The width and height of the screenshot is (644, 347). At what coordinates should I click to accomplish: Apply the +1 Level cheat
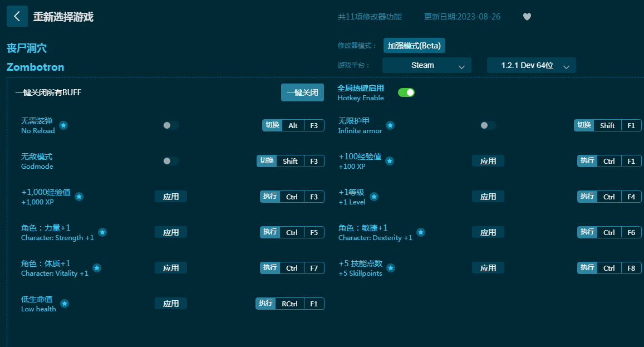(488, 197)
